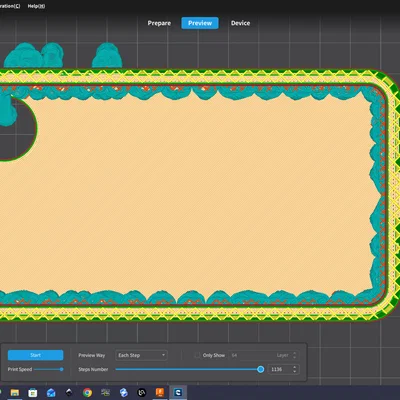Click the Steps Number slider handle
This screenshot has width=400, height=400.
(x=261, y=369)
